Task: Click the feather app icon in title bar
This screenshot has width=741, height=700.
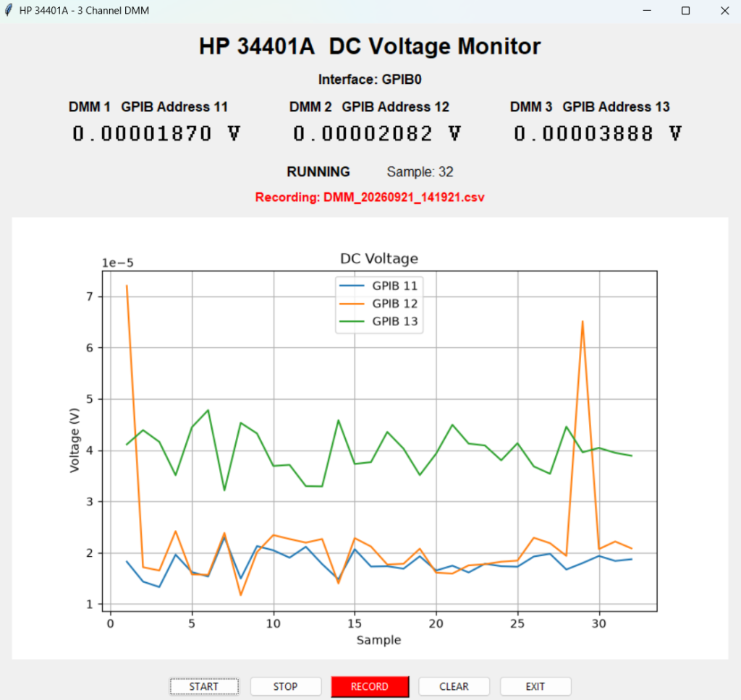Action: [9, 10]
